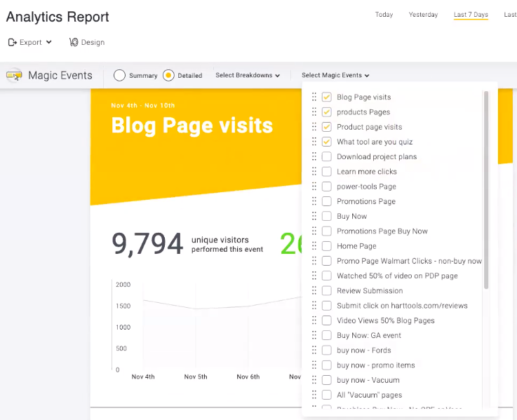Uncheck the Product page visits checkbox
Image resolution: width=517 pixels, height=420 pixels.
(x=326, y=127)
